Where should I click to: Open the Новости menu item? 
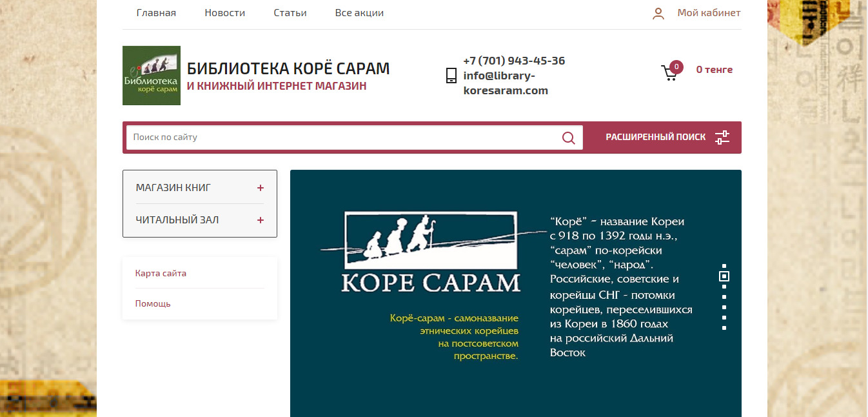coord(225,13)
